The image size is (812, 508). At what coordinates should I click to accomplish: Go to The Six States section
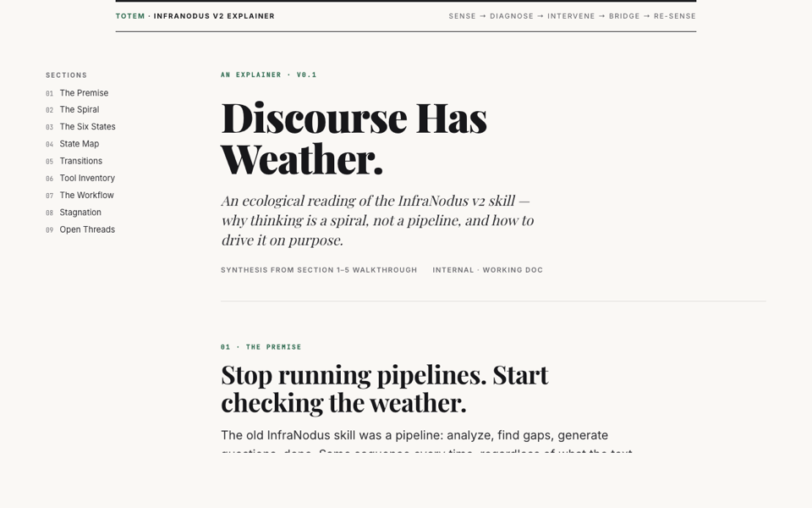click(x=87, y=127)
